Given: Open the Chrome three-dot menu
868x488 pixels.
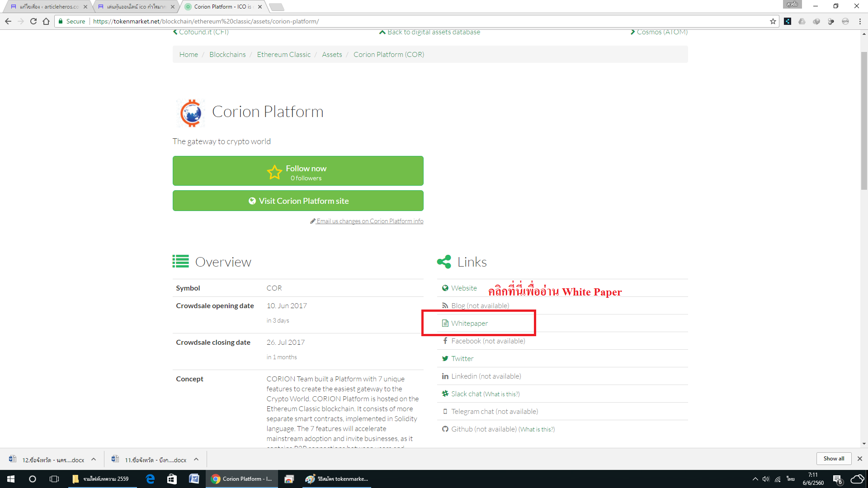Looking at the screenshot, I should point(860,21).
